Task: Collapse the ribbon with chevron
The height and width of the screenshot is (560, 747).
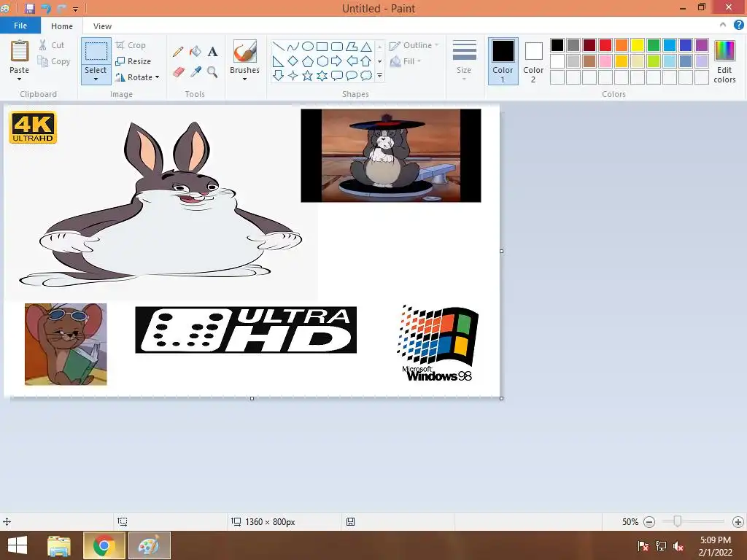Action: (x=723, y=26)
